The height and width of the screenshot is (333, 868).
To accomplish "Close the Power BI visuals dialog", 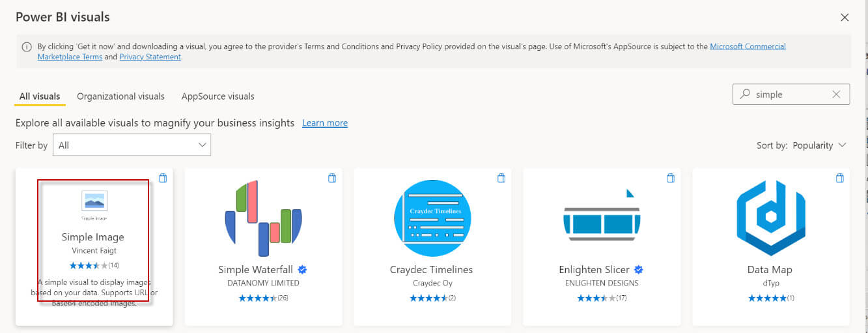I will [x=845, y=18].
